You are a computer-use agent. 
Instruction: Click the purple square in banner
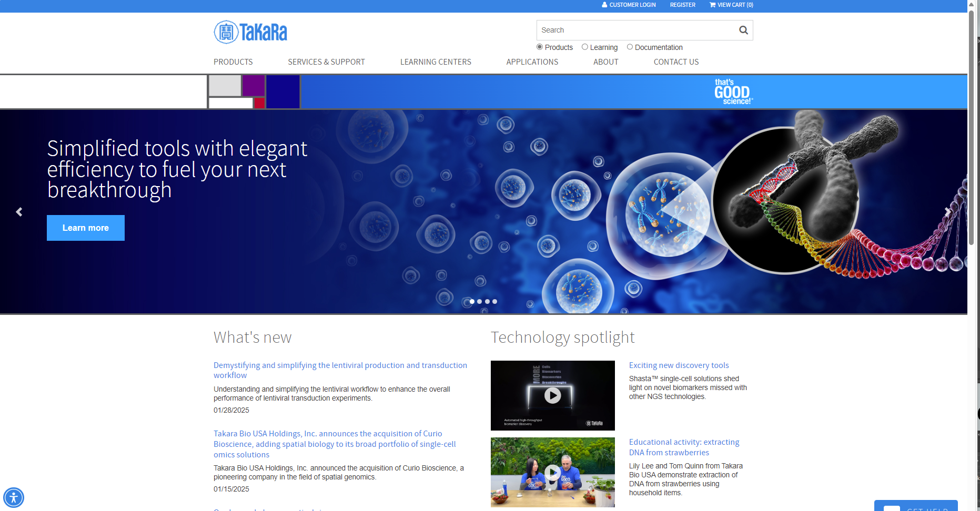click(x=254, y=85)
